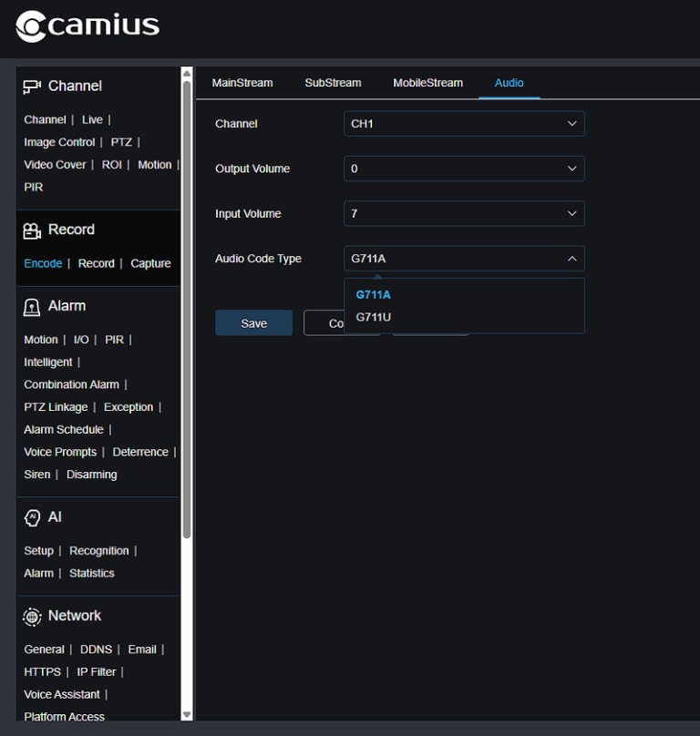Screen dimensions: 700x736
Task: Click the Alarm section heading
Action: click(67, 306)
